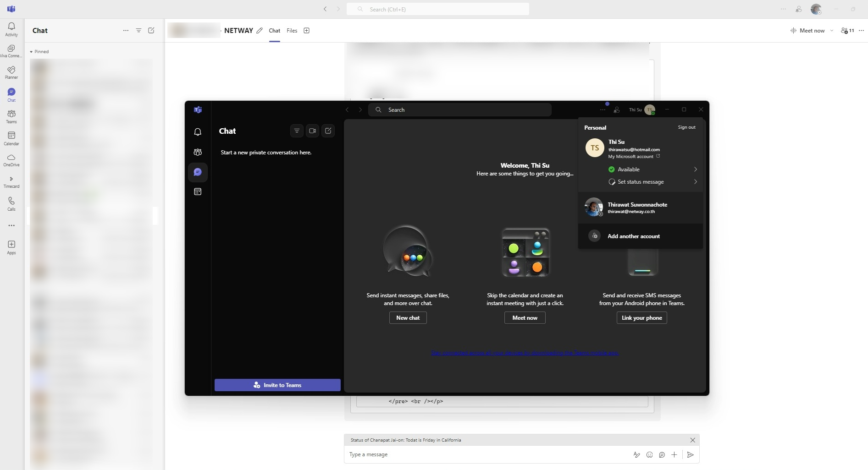Open Calendar icon in dark Teams window
Screen dimensions: 868x470
[x=198, y=191]
